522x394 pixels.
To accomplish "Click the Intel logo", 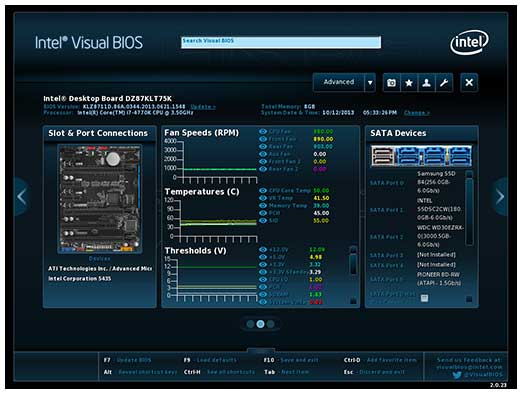I will coord(469,42).
